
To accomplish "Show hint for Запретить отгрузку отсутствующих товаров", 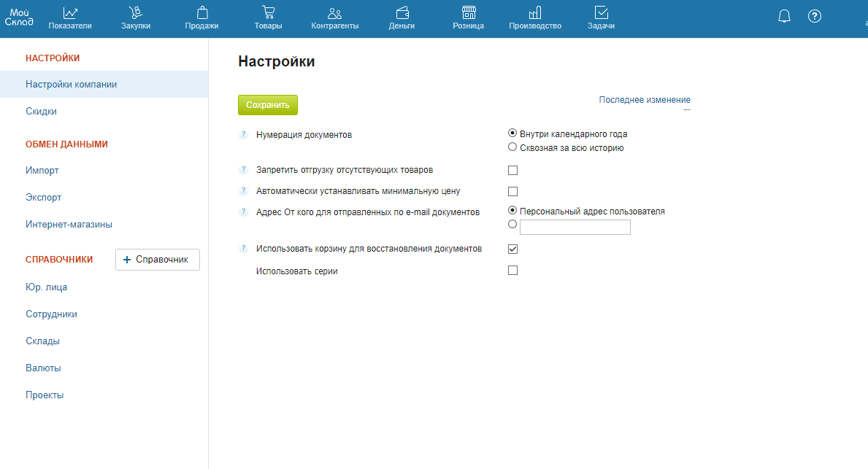I will click(x=243, y=169).
